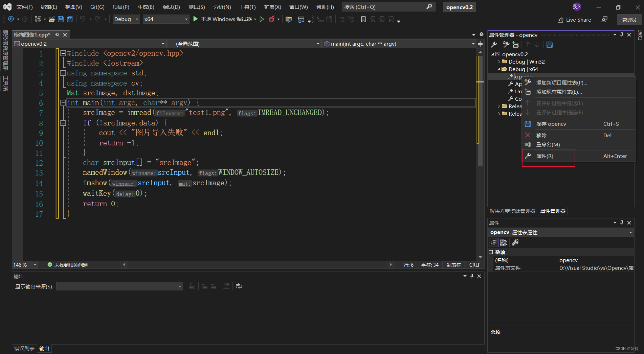This screenshot has height=354, width=644.
Task: Switch 属性 panel to alphabetical sorting view
Action: point(503,242)
